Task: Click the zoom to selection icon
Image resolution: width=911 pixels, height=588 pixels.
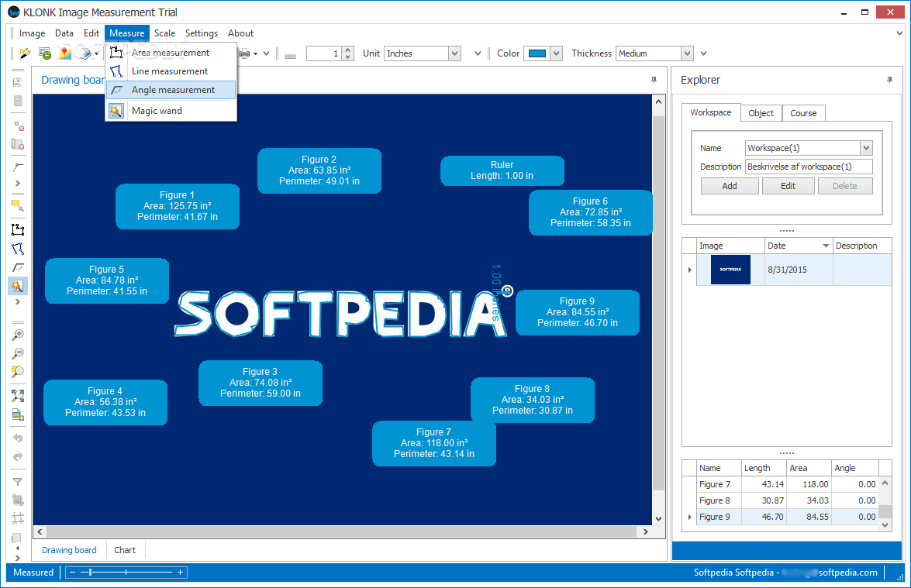Action: [18, 372]
